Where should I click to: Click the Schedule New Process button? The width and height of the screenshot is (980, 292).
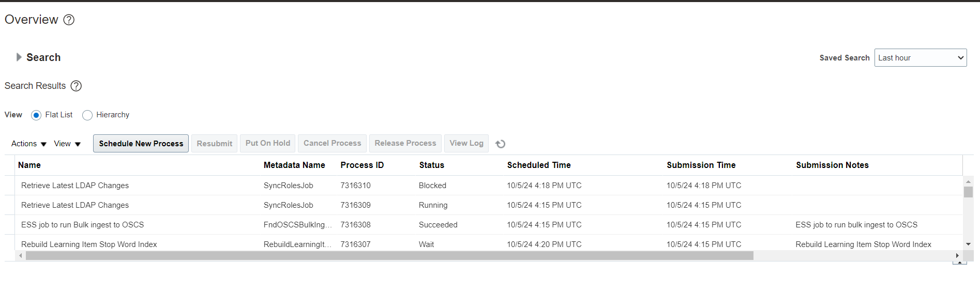pyautogui.click(x=141, y=144)
